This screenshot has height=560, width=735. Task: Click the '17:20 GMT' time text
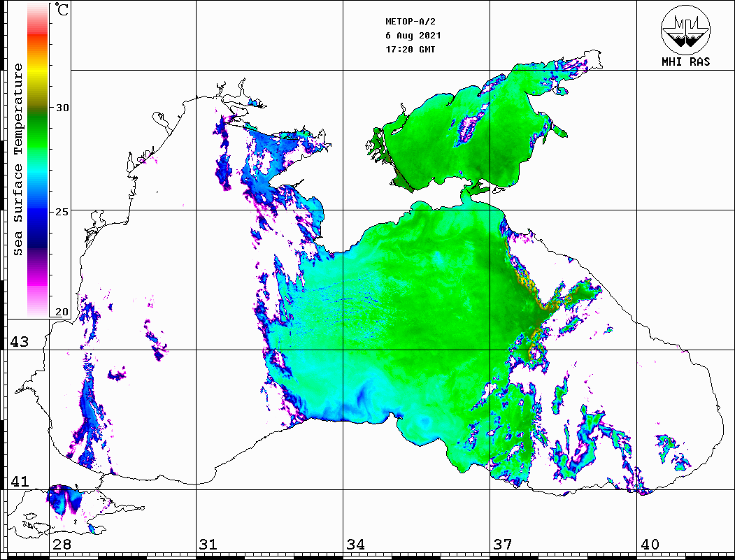pyautogui.click(x=410, y=49)
